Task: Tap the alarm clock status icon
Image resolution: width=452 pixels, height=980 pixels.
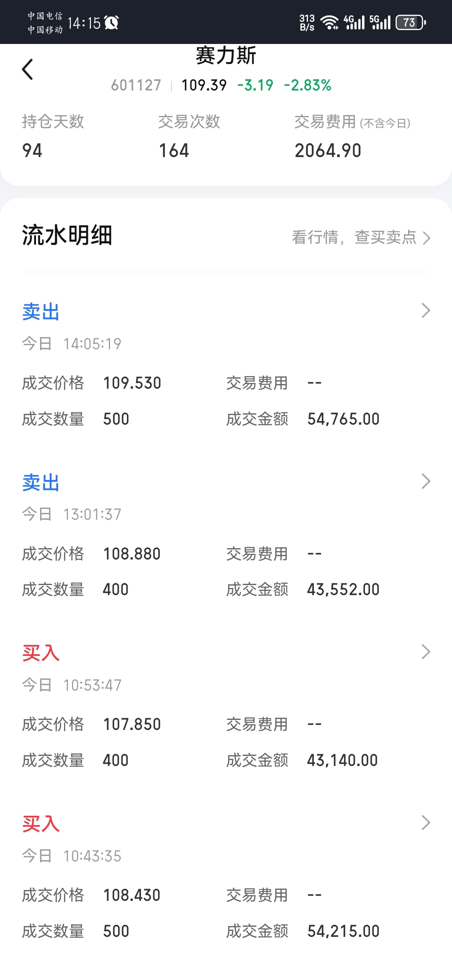Action: tap(112, 23)
